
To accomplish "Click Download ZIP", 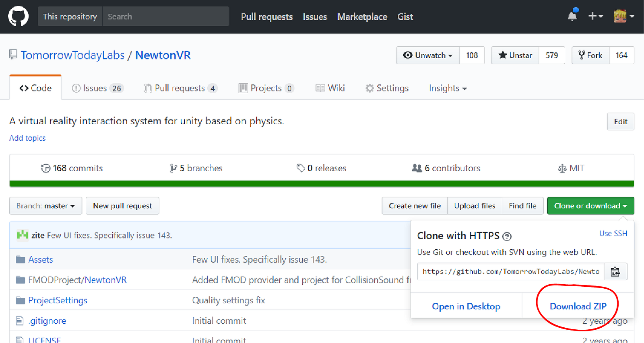I will [578, 306].
